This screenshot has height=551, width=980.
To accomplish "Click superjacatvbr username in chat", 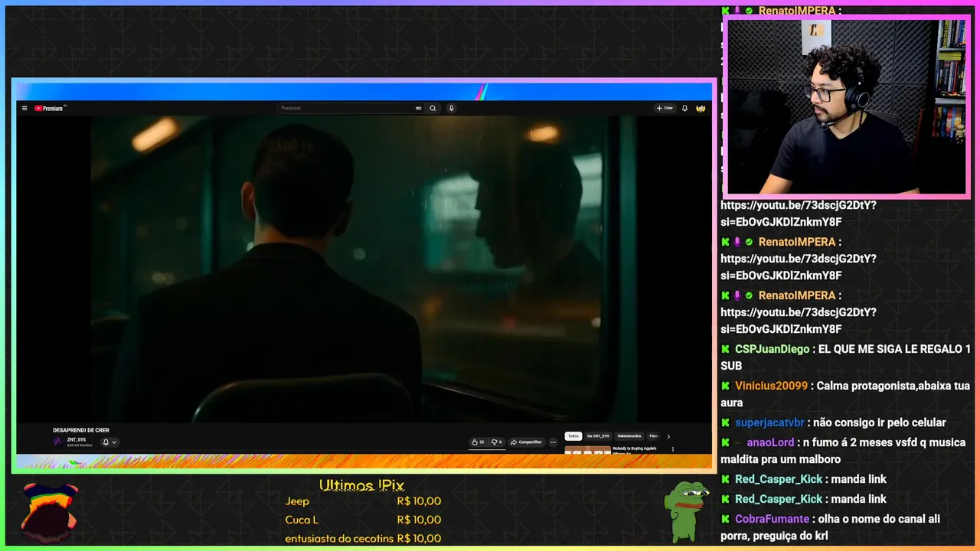I will [x=769, y=422].
